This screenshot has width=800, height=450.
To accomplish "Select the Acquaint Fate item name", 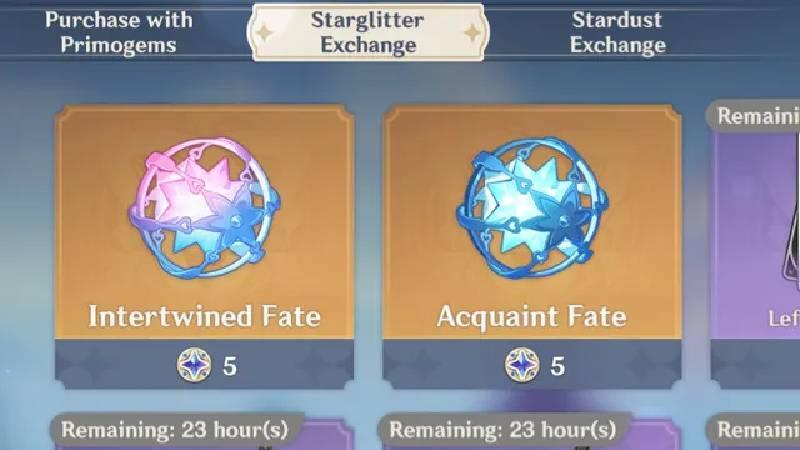I will tap(532, 316).
